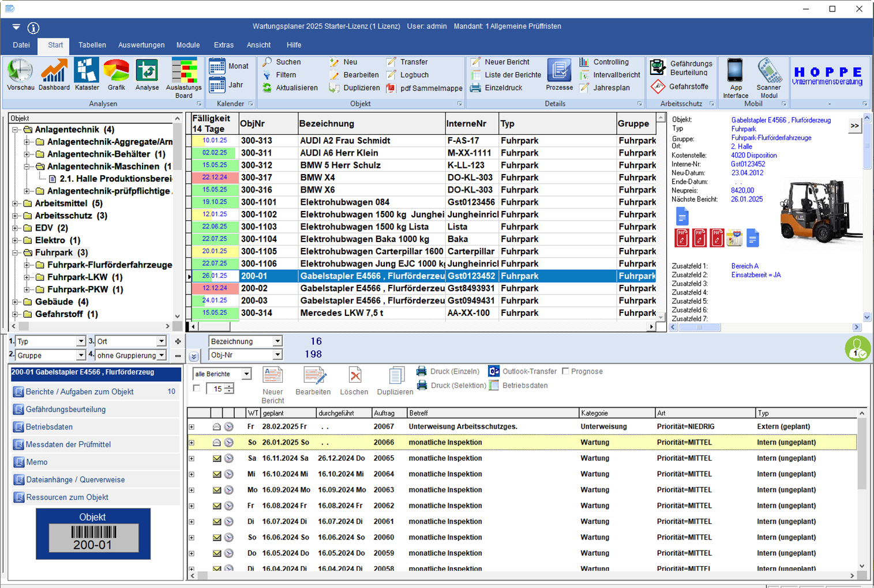Viewport: 874px width, 588px height.
Task: Sort by the InterneNr column header
Action: tap(471, 123)
